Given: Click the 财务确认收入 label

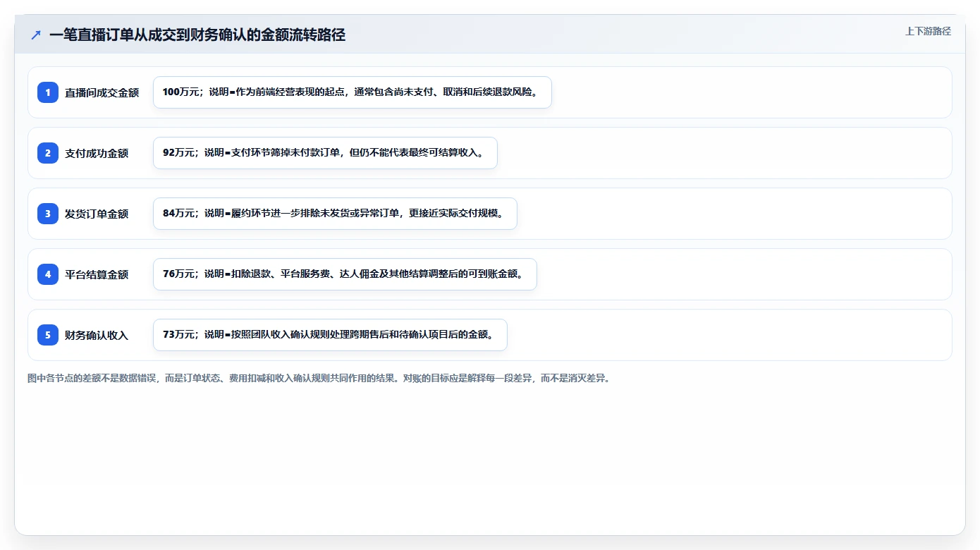Looking at the screenshot, I should [x=97, y=335].
